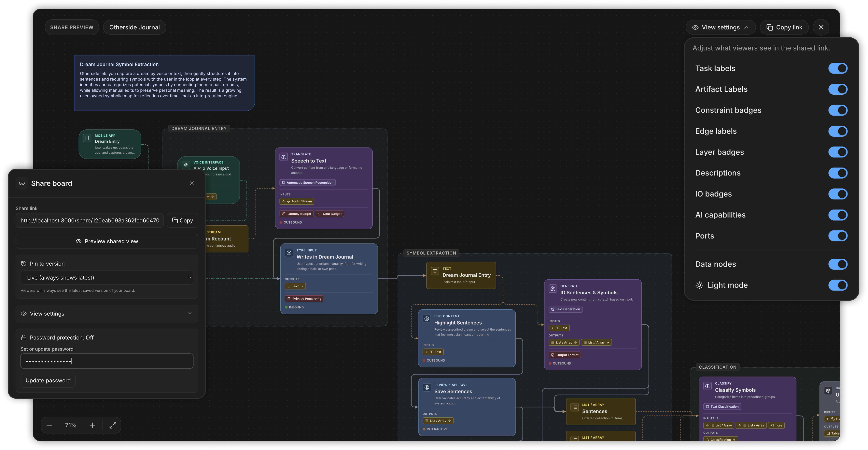Click the Update password button
The image size is (868, 450).
(48, 380)
